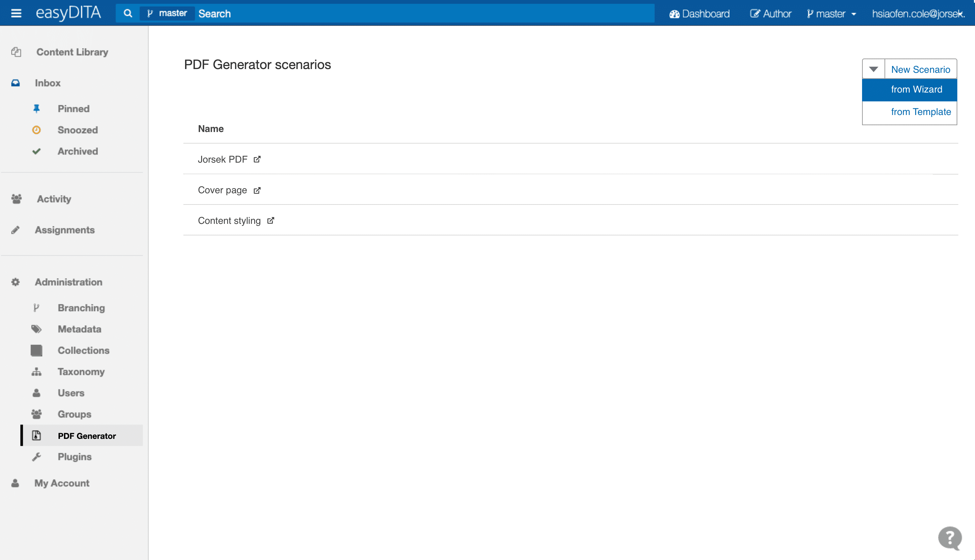Click the Assignments pencil icon

[15, 230]
